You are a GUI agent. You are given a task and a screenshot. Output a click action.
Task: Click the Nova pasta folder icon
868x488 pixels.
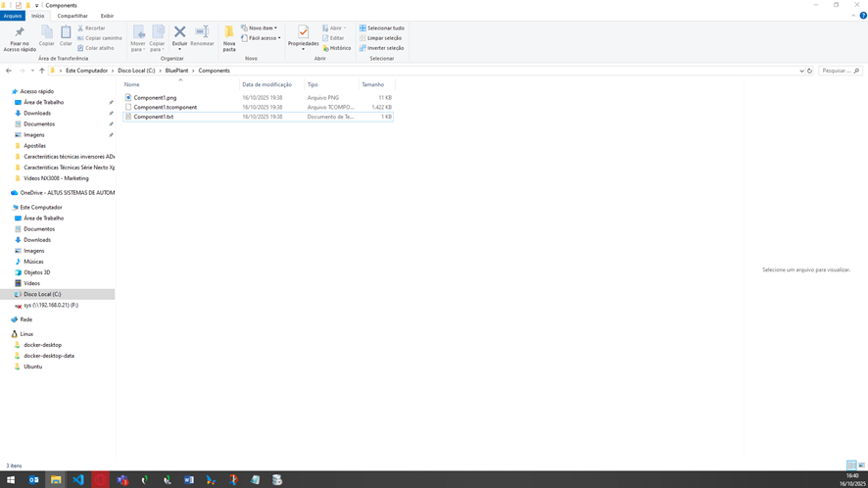(229, 34)
